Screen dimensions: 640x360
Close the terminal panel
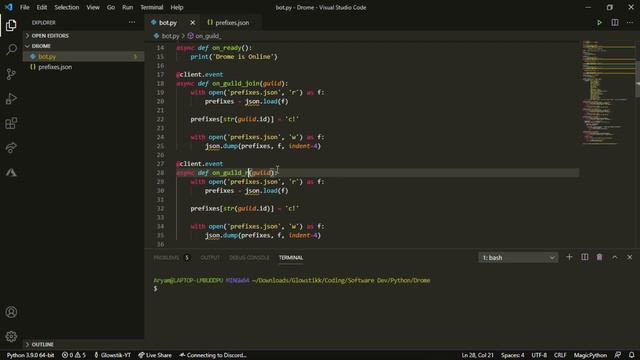[x=629, y=257]
